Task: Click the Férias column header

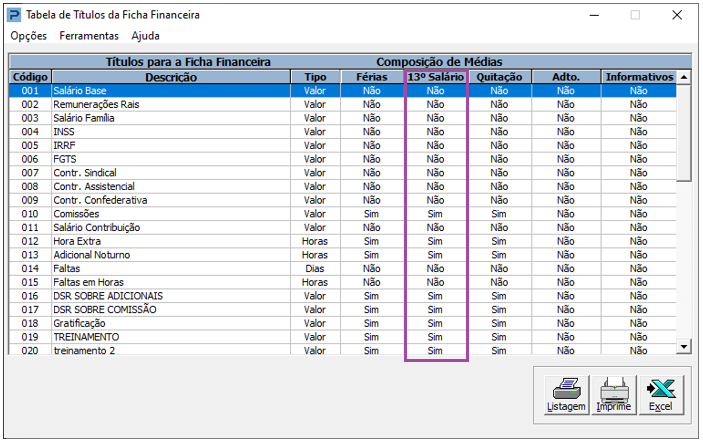Action: pos(372,77)
